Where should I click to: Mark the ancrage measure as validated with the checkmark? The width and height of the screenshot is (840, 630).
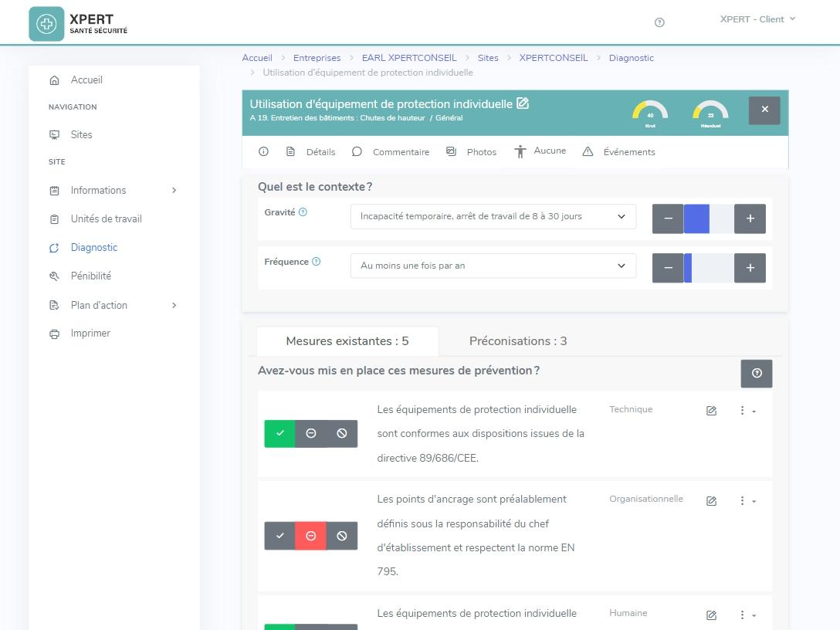pos(280,535)
